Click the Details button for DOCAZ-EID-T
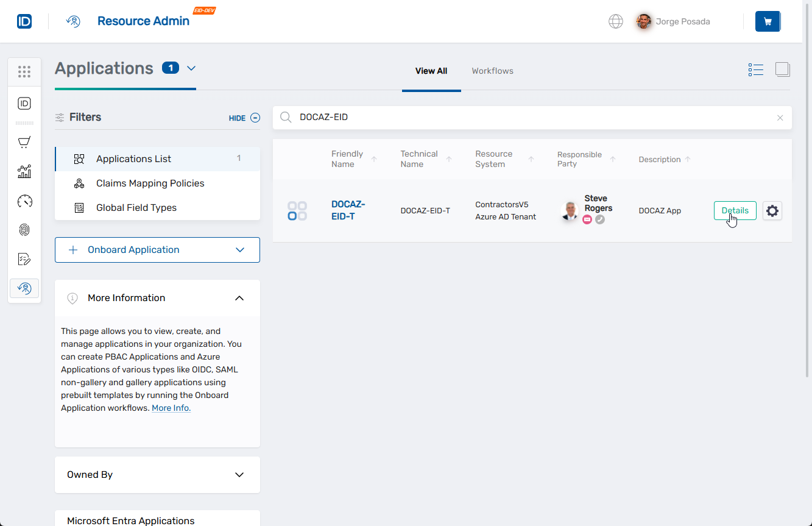Viewport: 812px width, 526px height. pyautogui.click(x=735, y=211)
